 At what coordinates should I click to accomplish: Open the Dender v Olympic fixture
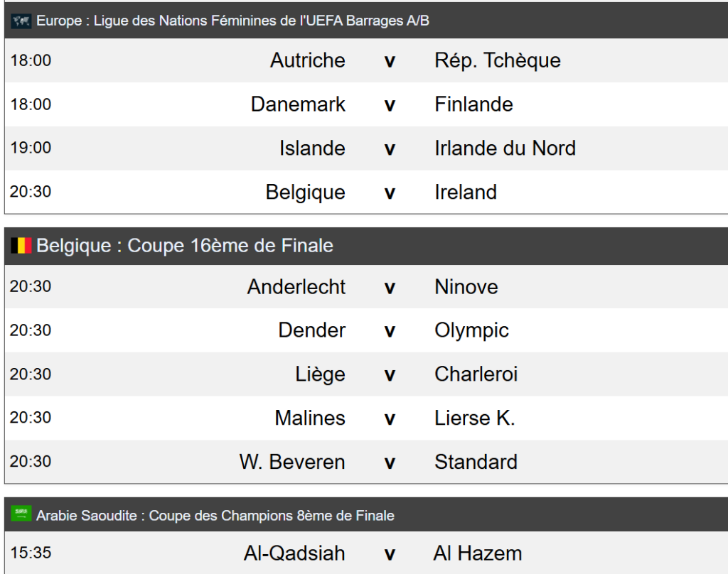389,331
